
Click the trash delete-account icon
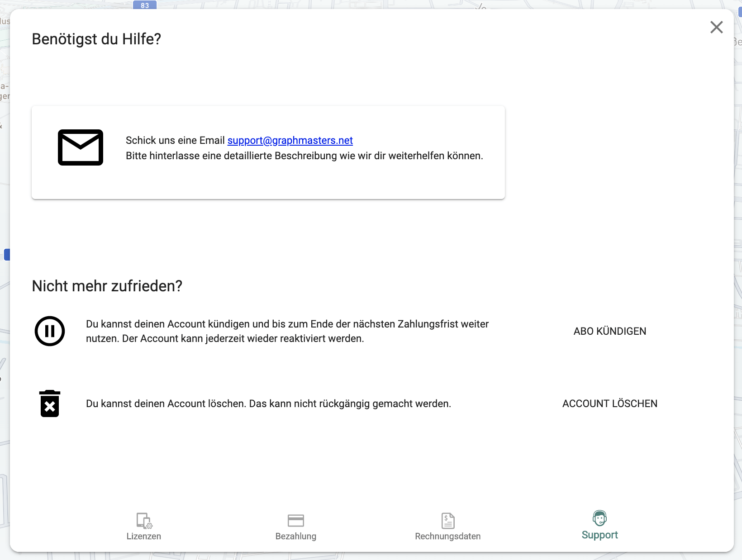[x=50, y=403]
